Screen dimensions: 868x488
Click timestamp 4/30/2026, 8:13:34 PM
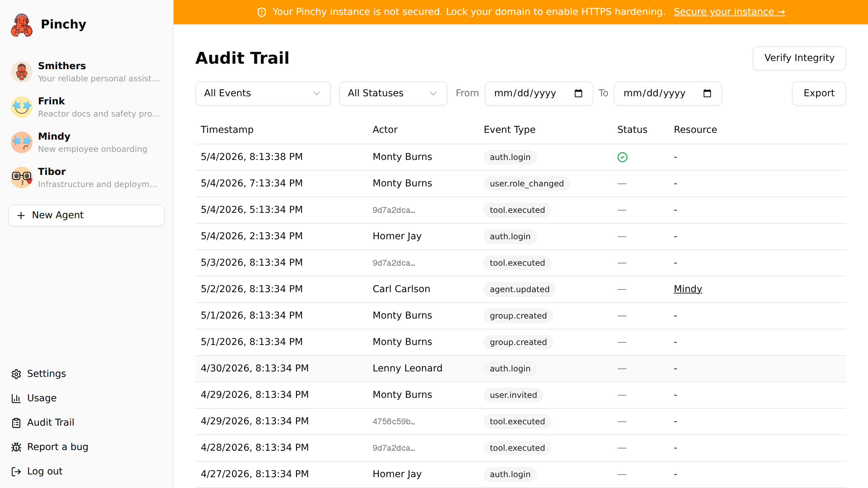[255, 368]
